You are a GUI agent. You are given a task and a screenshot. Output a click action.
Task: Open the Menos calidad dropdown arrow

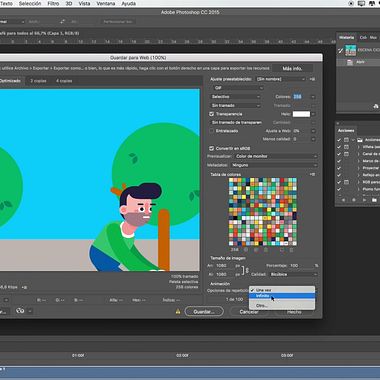click(x=313, y=139)
